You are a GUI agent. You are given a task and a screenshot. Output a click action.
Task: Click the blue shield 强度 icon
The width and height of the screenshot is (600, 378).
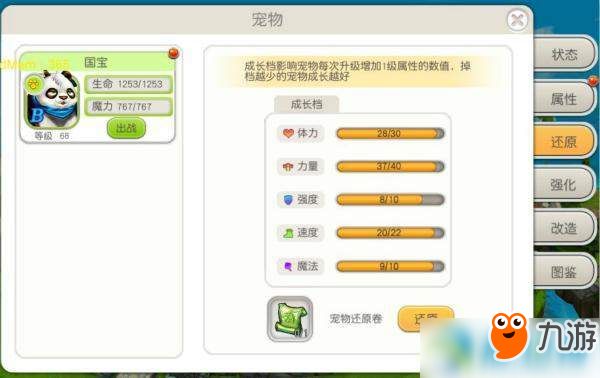pos(288,199)
